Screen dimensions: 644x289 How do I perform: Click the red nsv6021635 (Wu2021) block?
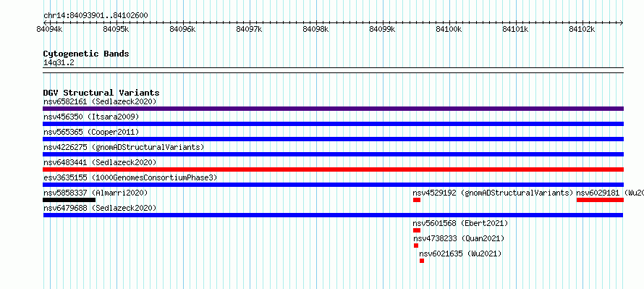click(x=422, y=261)
